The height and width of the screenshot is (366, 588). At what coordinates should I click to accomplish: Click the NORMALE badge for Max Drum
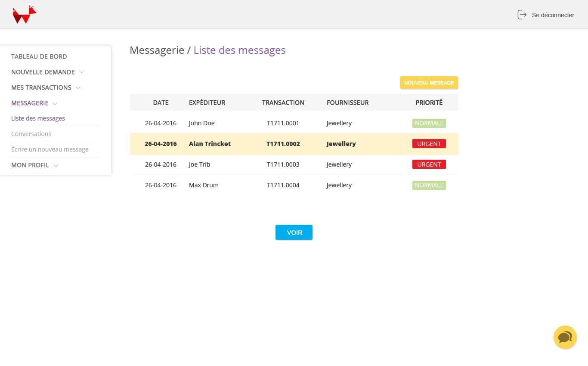[429, 185]
